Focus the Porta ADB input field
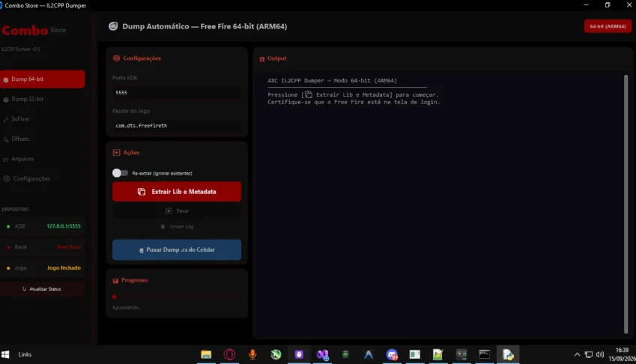 coord(177,92)
